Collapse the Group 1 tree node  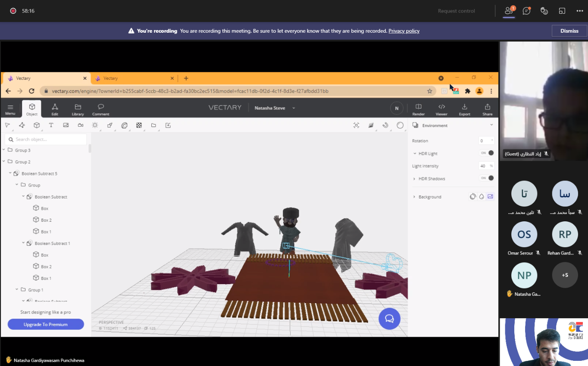pyautogui.click(x=17, y=289)
